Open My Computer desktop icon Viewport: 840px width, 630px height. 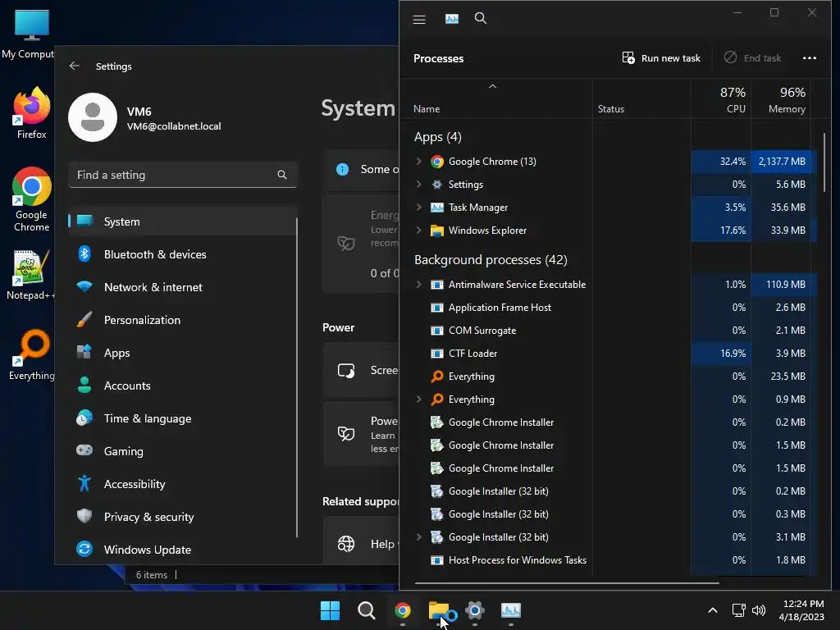coord(28,33)
